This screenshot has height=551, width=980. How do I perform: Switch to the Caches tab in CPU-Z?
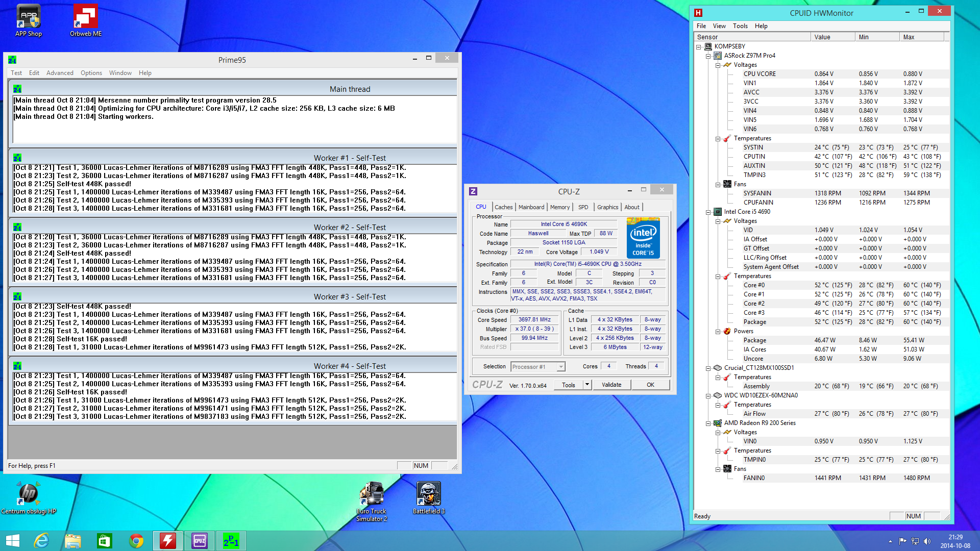[x=503, y=207]
